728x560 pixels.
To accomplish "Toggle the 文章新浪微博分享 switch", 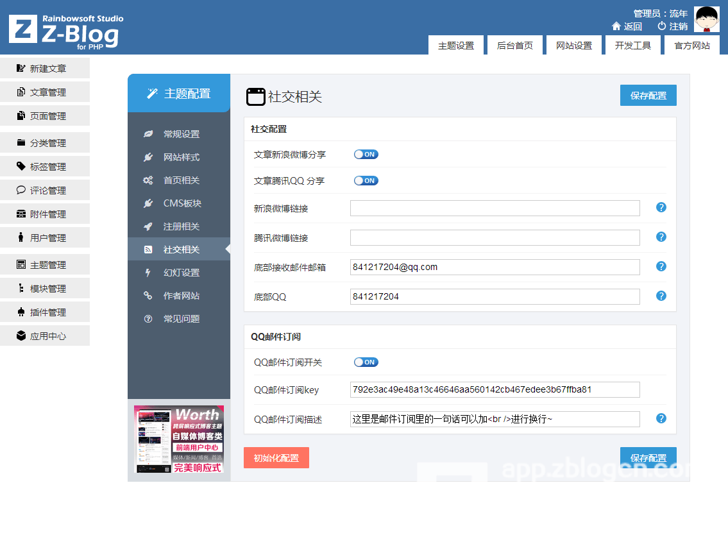I will pos(366,155).
